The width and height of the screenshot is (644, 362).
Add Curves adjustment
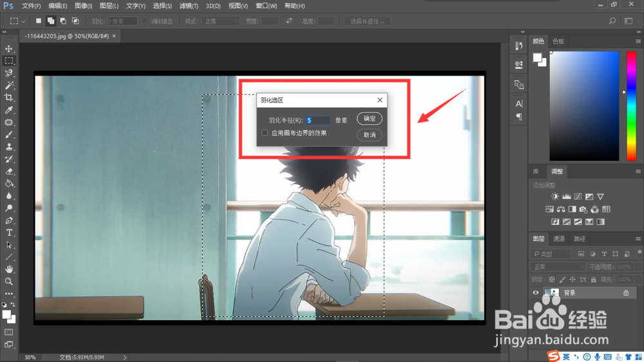click(x=578, y=196)
